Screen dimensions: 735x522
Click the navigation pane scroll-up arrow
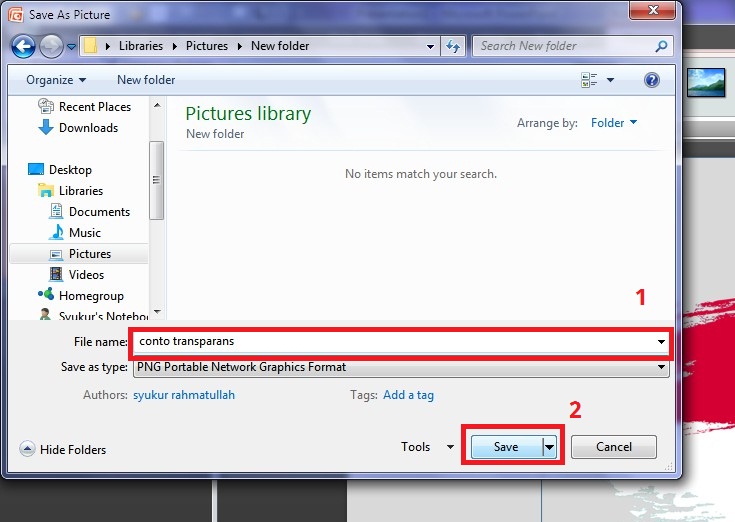click(157, 105)
